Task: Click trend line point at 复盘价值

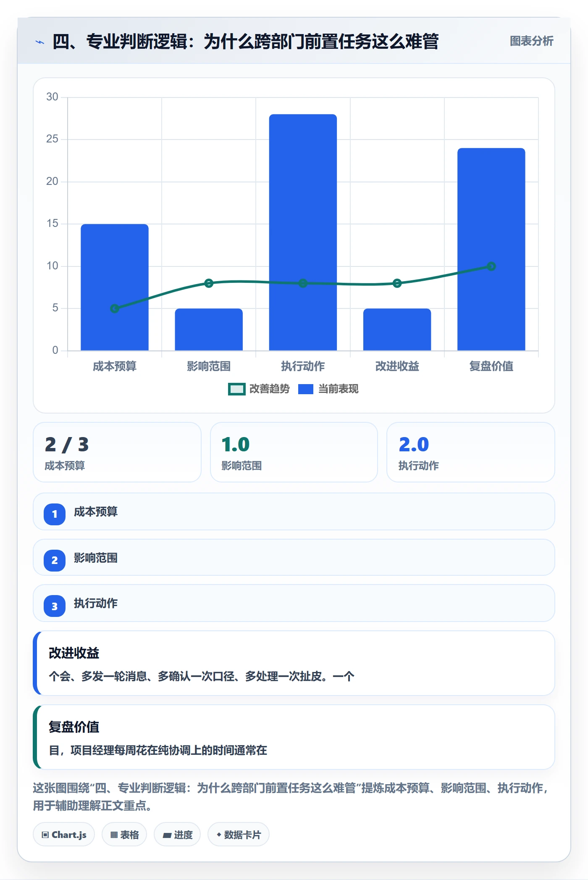Action: pos(491,266)
